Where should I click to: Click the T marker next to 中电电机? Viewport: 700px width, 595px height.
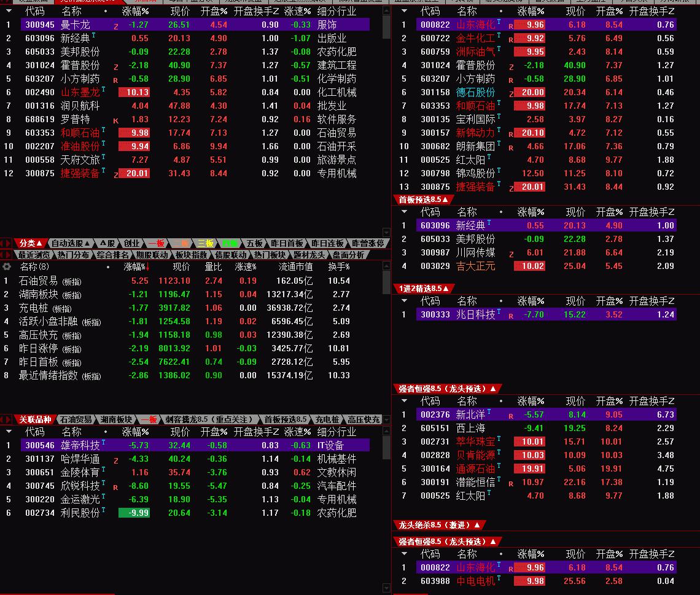point(499,578)
